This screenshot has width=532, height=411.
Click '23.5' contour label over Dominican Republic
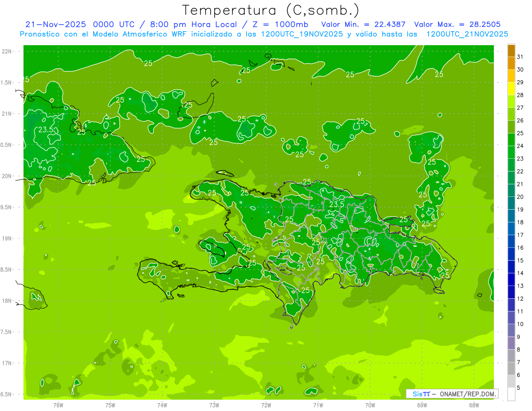[337, 204]
